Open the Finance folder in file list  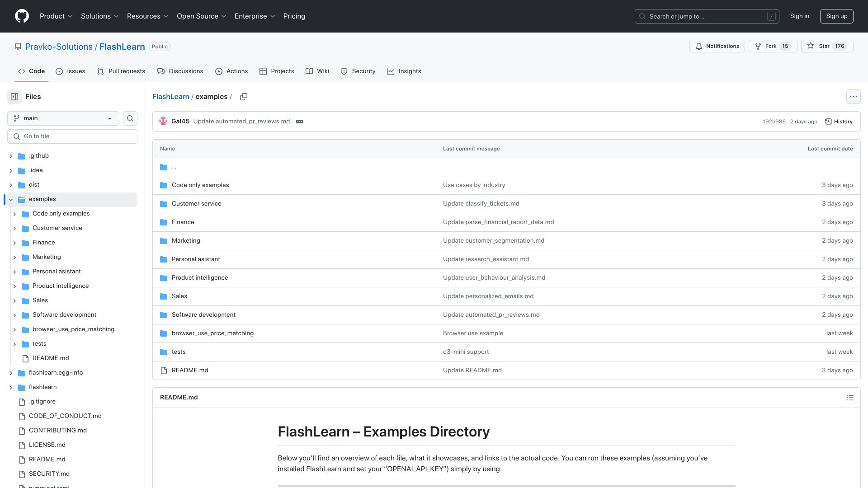(183, 222)
